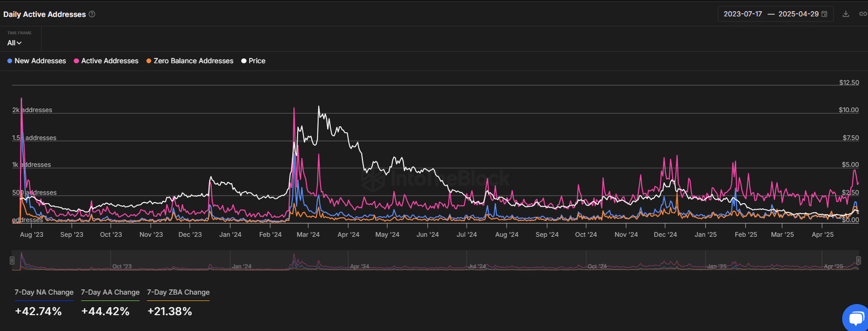The height and width of the screenshot is (331, 868).
Task: Toggle the New Addresses series
Action: point(40,61)
